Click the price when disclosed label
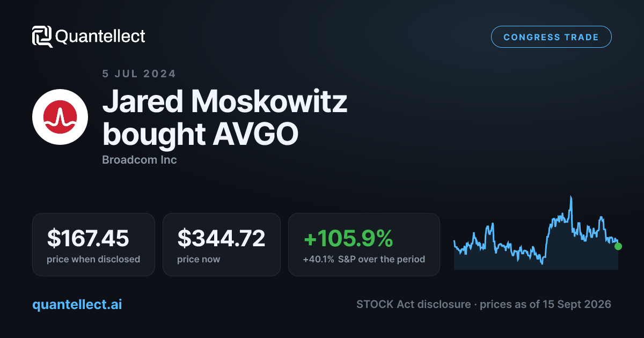The image size is (644, 338). point(93,259)
